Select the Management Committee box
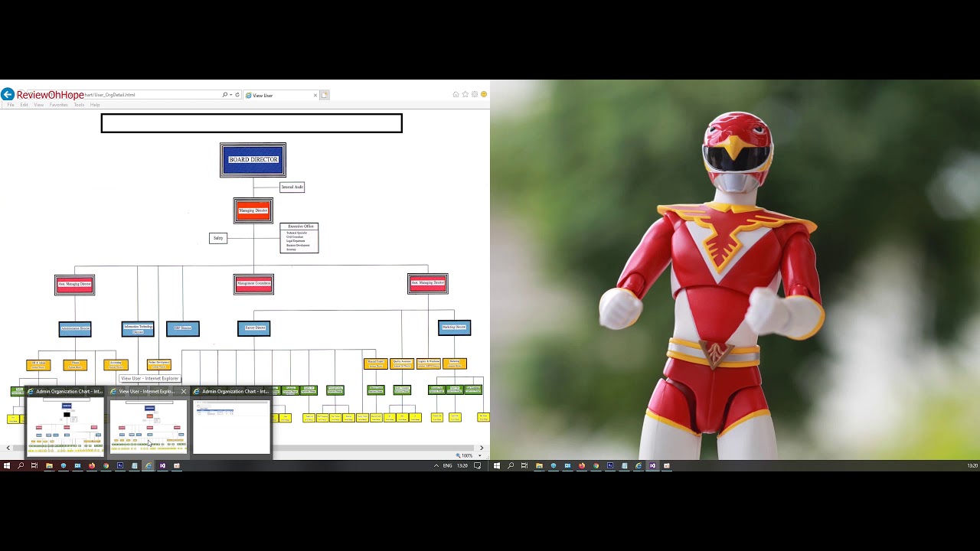Screen dimensions: 980x551 [x=253, y=284]
